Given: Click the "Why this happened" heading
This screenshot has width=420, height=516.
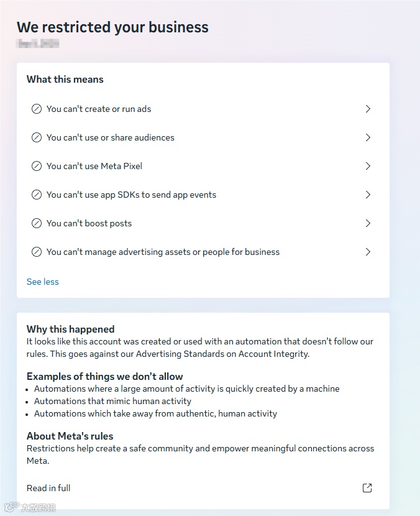Looking at the screenshot, I should click(x=71, y=329).
